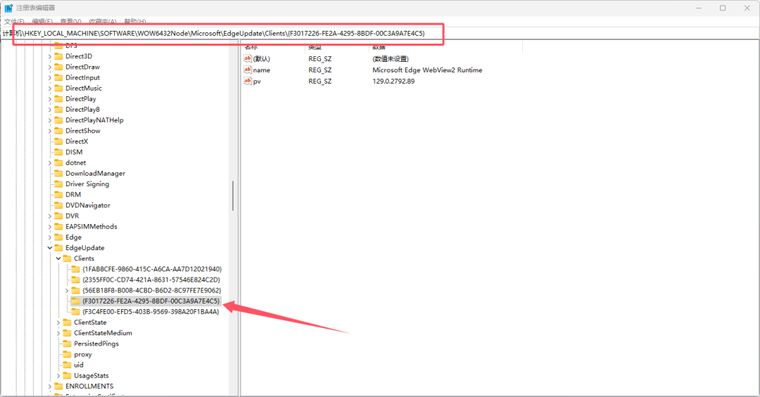Click the EdgeUpdate folder icon

59,248
